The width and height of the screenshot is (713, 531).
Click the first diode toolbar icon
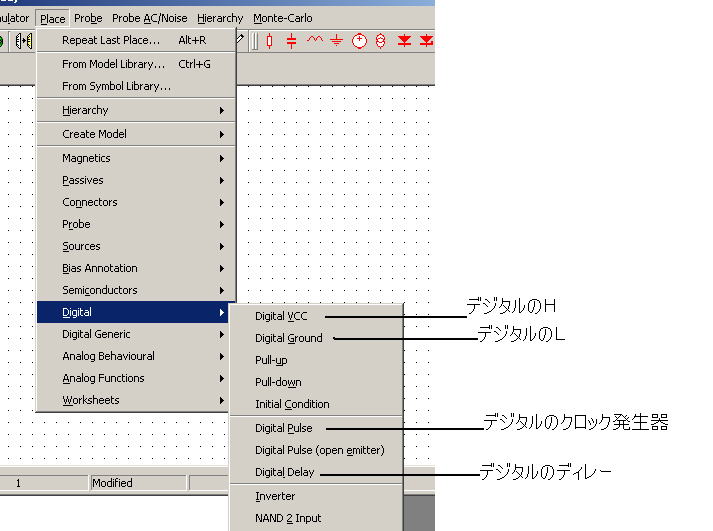(404, 41)
